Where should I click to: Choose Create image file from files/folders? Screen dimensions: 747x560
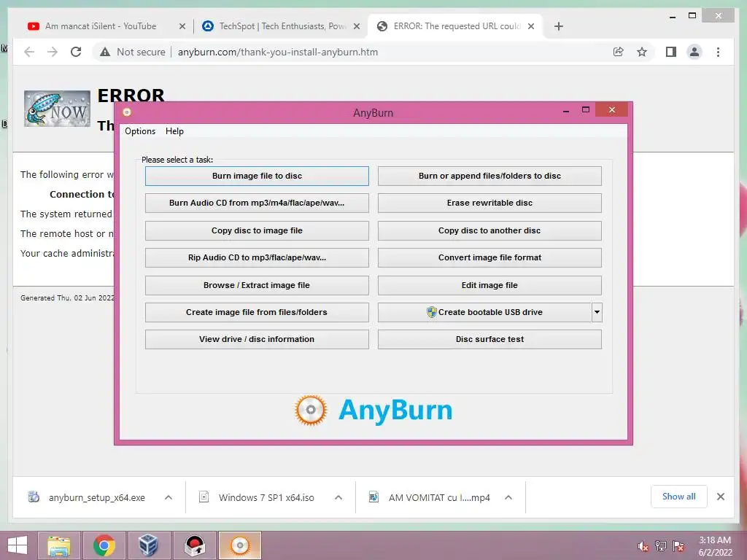tap(257, 312)
